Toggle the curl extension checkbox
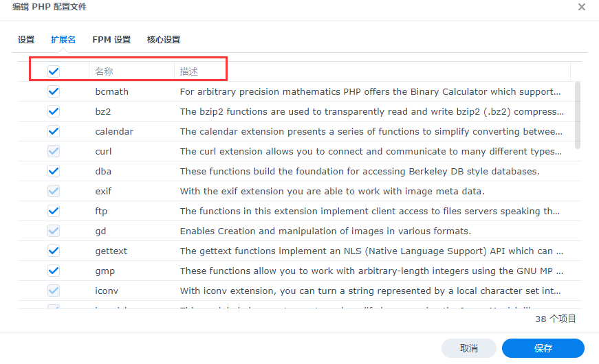This screenshot has height=364, width=599. [x=53, y=151]
